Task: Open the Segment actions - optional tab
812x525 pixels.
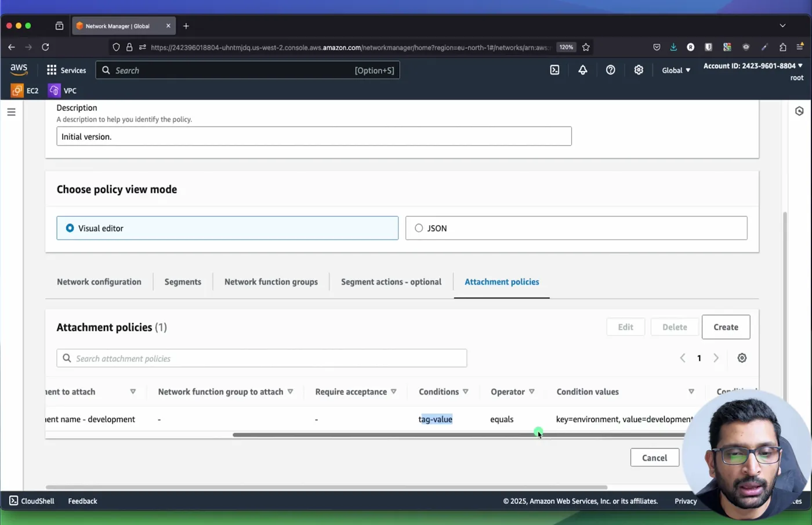Action: coord(391,282)
